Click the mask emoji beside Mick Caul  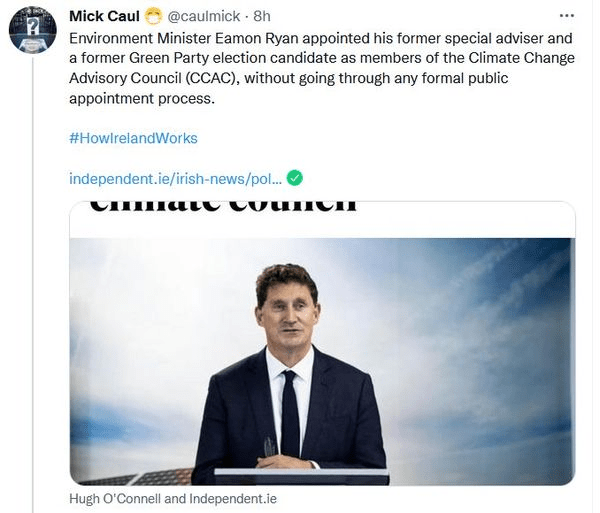click(153, 16)
